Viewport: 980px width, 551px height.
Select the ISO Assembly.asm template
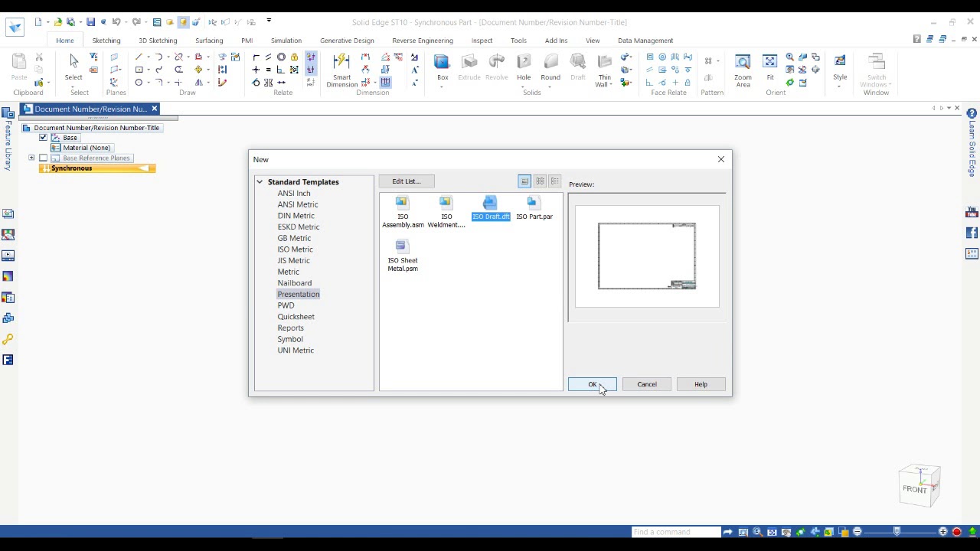coord(403,213)
